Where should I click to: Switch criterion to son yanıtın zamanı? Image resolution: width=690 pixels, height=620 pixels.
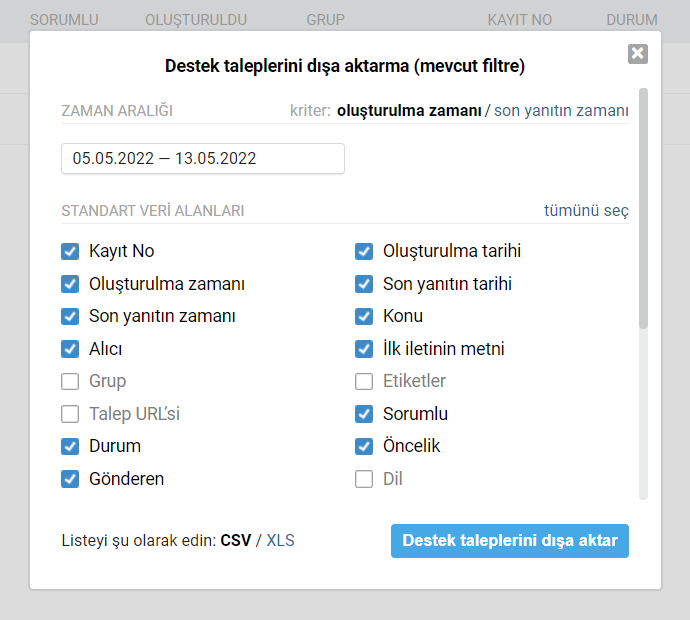point(561,110)
